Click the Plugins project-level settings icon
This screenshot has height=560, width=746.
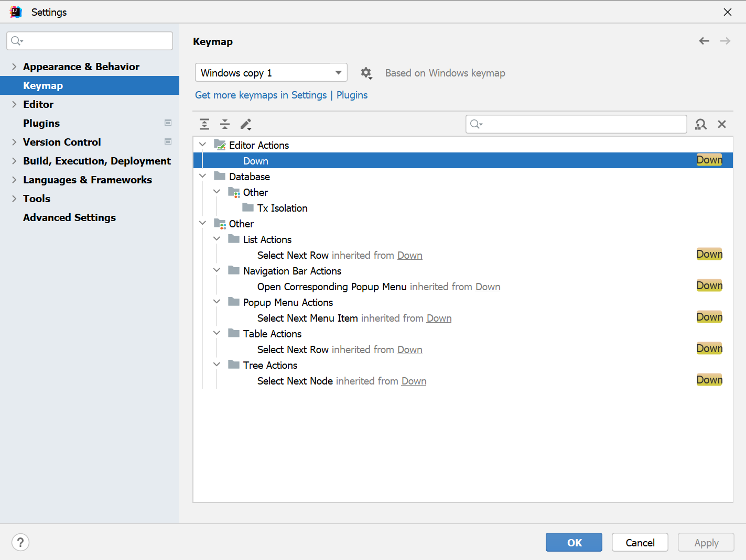pos(168,123)
